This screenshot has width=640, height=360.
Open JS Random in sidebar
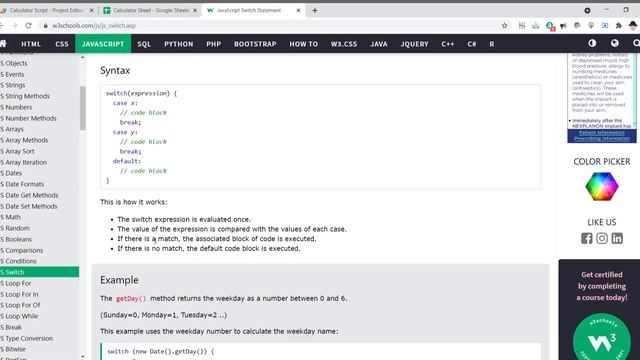tap(15, 228)
